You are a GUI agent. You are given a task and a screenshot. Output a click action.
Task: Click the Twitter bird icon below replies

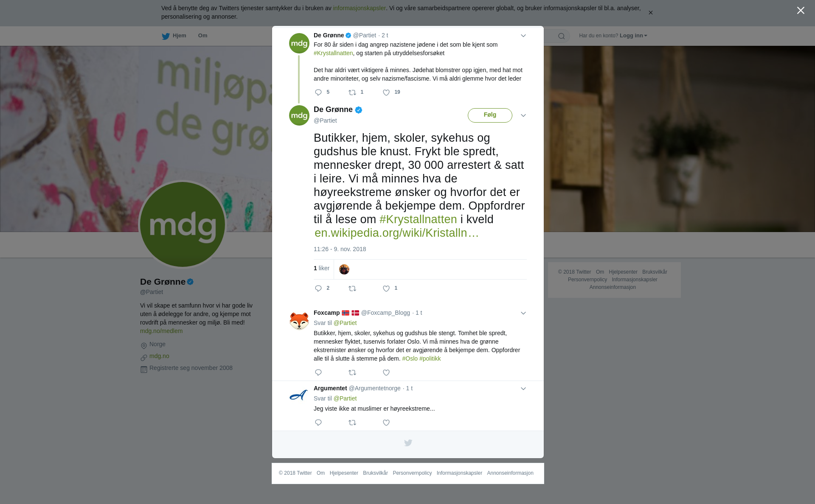[408, 443]
